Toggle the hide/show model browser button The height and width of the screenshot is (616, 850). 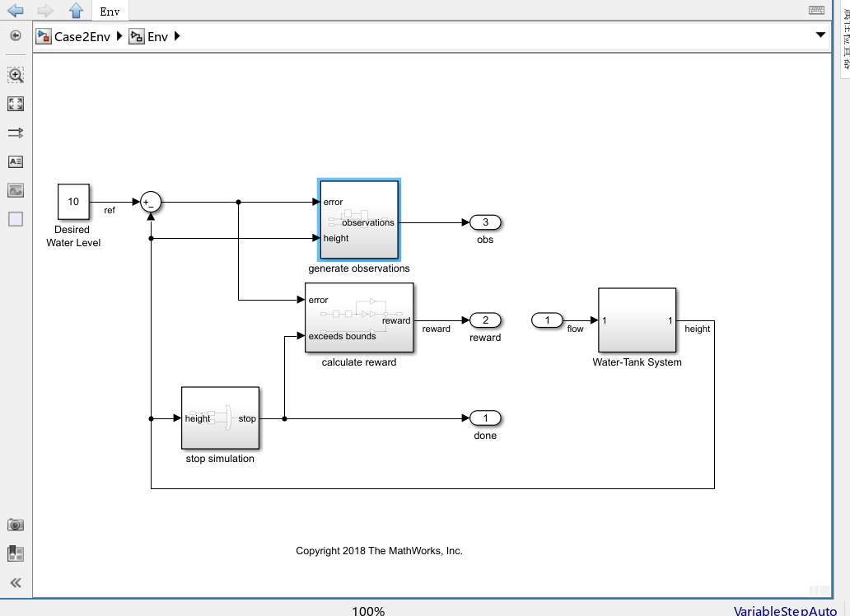pos(16,35)
